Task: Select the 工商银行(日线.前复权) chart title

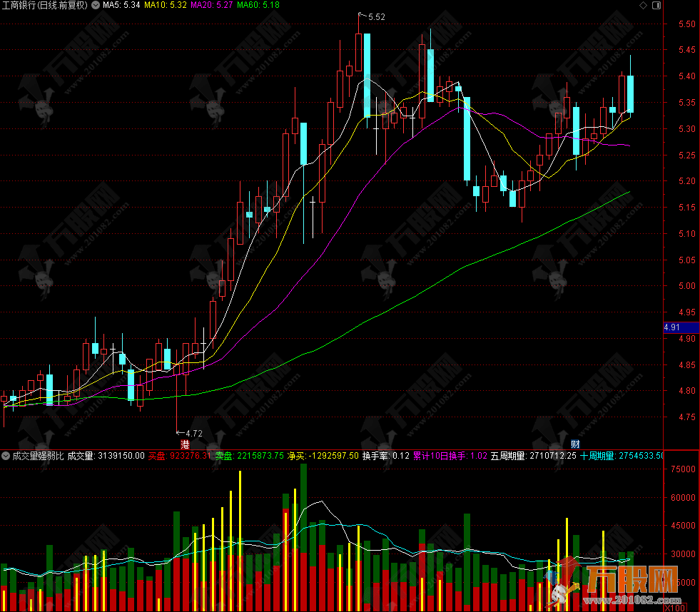Action: (45, 6)
